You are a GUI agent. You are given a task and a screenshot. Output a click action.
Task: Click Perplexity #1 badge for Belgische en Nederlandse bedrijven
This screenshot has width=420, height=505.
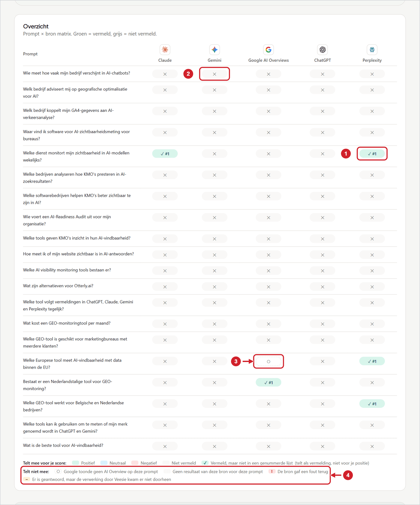coord(372,404)
